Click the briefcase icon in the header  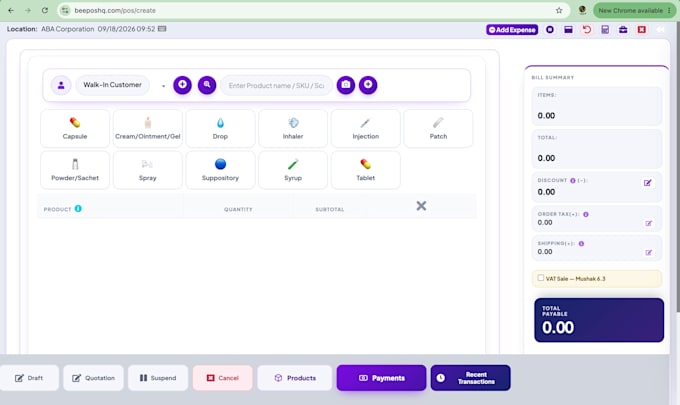click(x=623, y=29)
